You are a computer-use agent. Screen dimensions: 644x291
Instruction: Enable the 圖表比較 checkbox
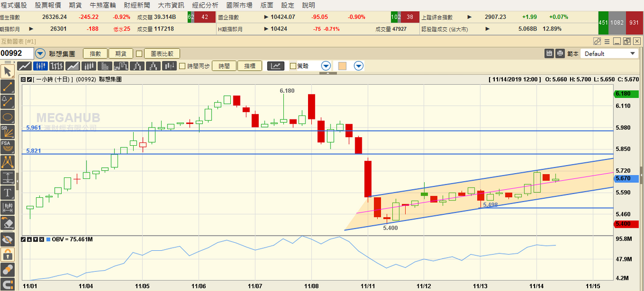139,54
